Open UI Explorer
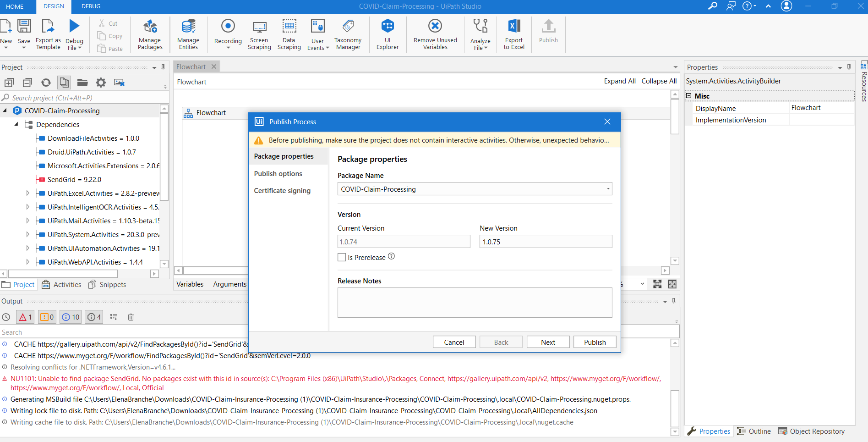Screen dimensions: 868x442 coord(388,34)
